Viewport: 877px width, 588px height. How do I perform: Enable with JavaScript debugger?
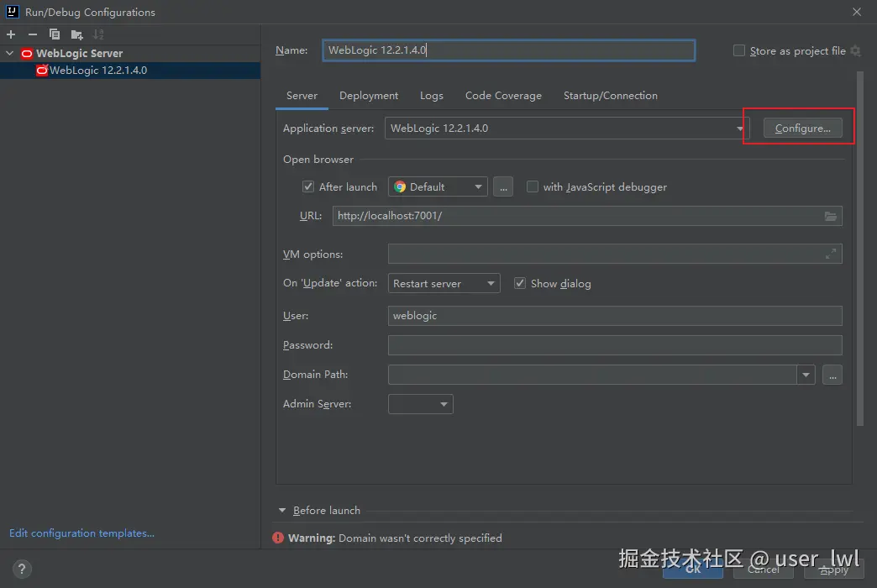pyautogui.click(x=533, y=186)
